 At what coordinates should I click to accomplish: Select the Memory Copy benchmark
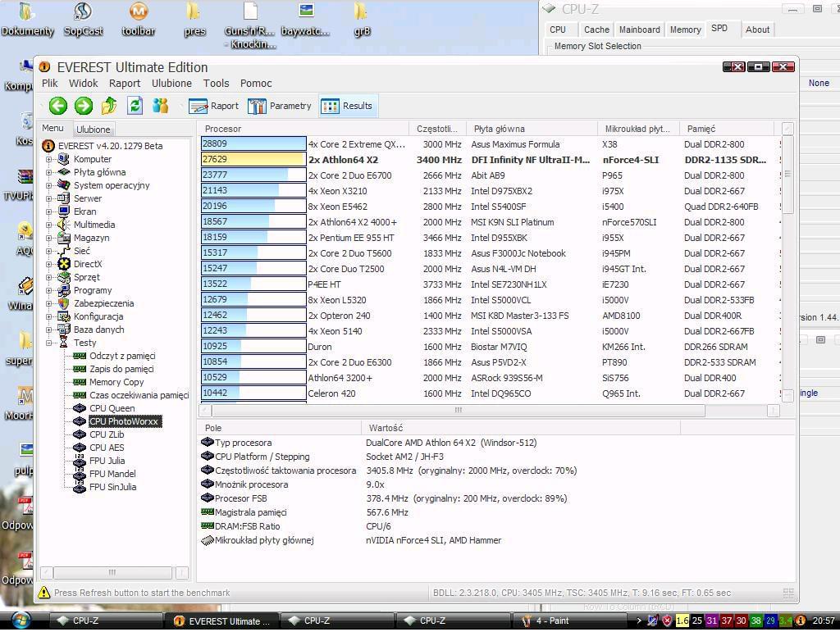pos(116,382)
